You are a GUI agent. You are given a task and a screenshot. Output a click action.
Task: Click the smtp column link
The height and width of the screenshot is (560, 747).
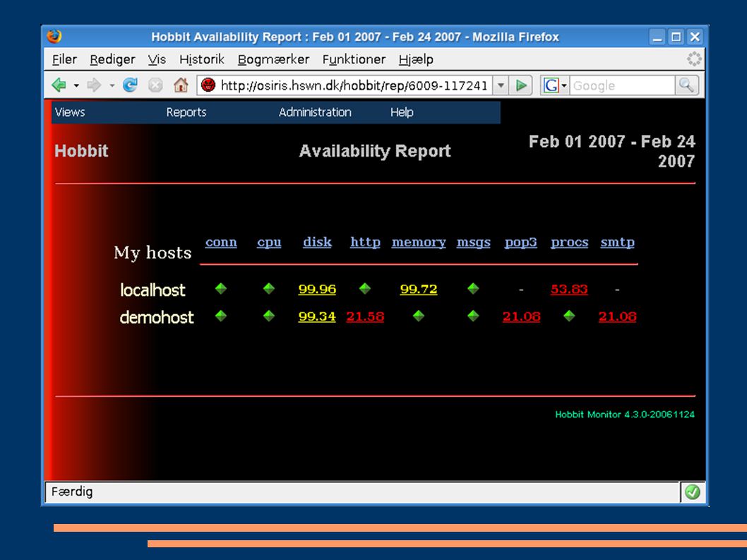(617, 243)
